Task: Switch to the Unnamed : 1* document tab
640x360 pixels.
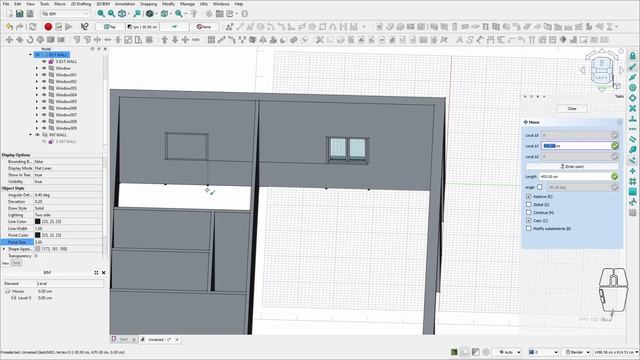Action: (x=160, y=340)
